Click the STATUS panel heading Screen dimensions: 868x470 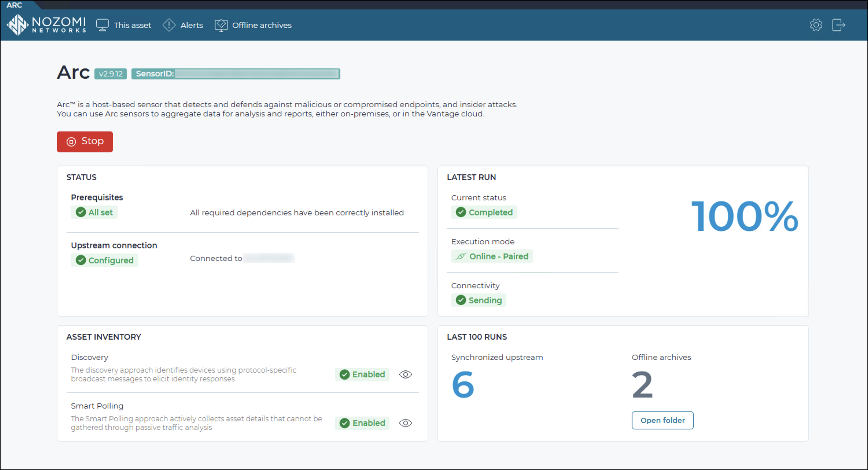tap(81, 177)
